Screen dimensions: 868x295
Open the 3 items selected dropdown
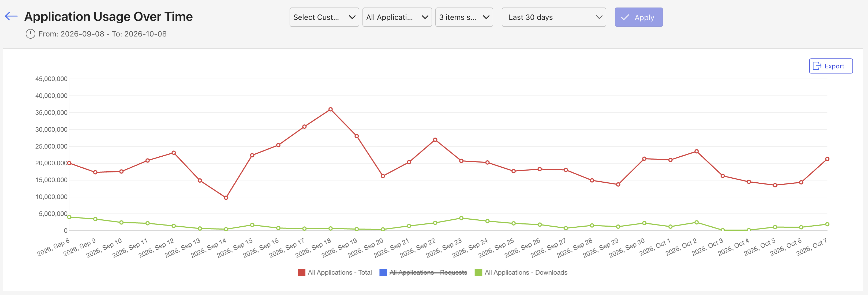point(464,17)
